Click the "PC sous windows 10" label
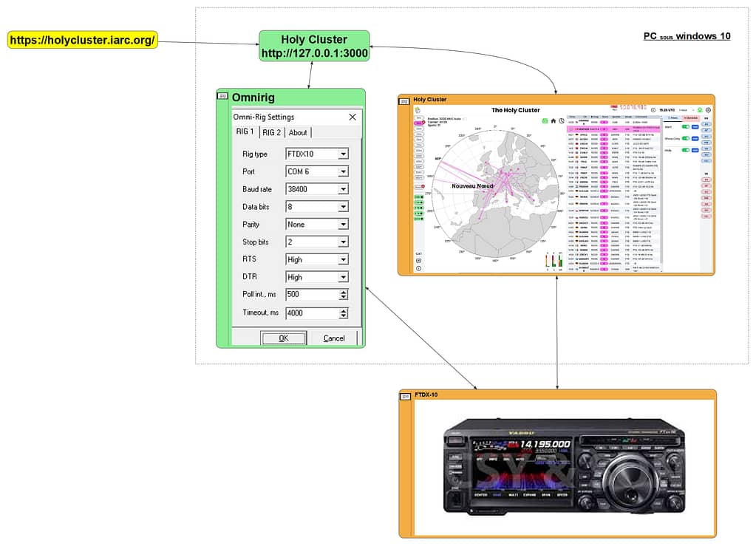 tap(687, 36)
